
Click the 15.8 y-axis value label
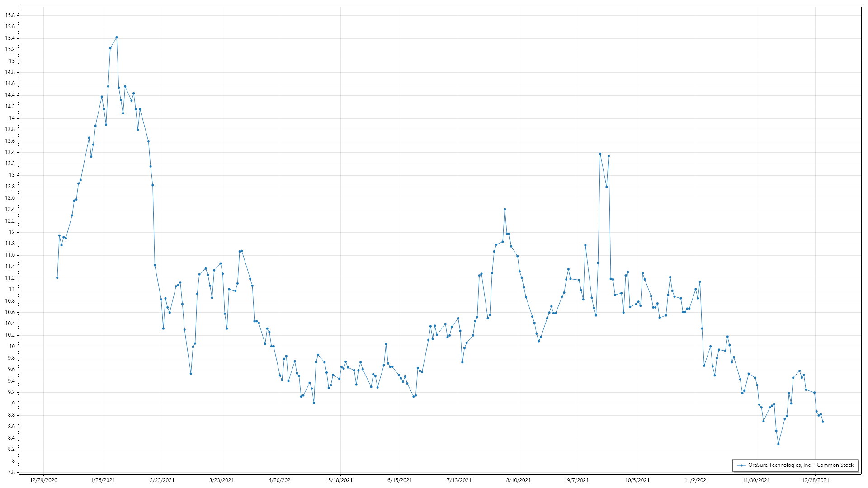(x=10, y=15)
